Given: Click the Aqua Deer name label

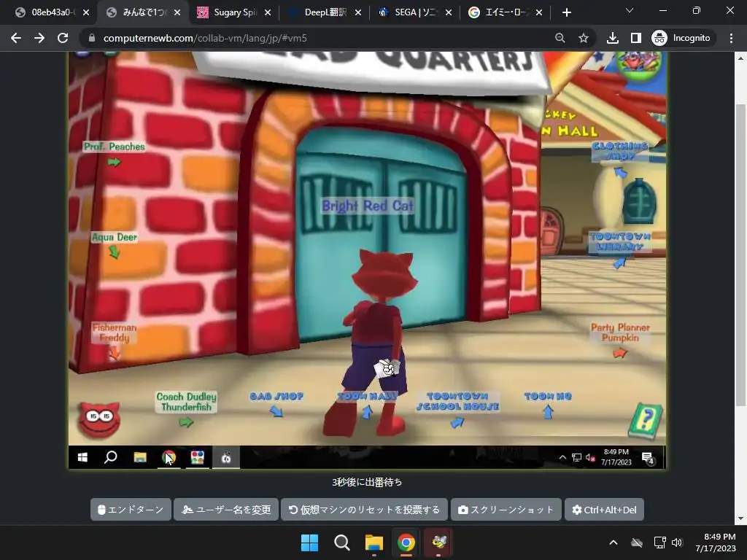Looking at the screenshot, I should (x=115, y=237).
